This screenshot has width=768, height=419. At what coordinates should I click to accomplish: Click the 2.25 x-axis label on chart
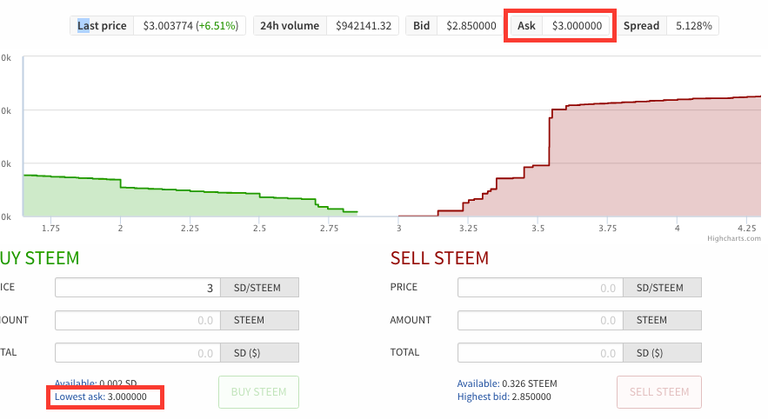(x=190, y=228)
